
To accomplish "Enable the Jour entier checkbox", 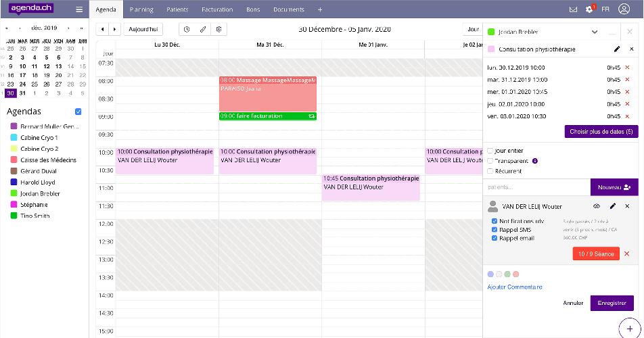I will click(490, 150).
